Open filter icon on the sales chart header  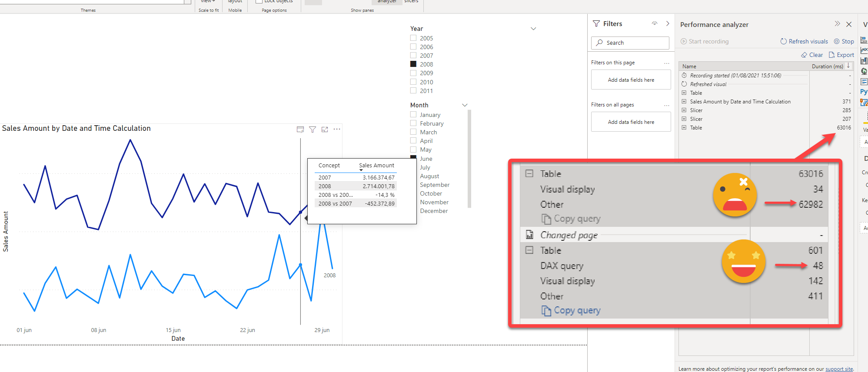(x=313, y=130)
